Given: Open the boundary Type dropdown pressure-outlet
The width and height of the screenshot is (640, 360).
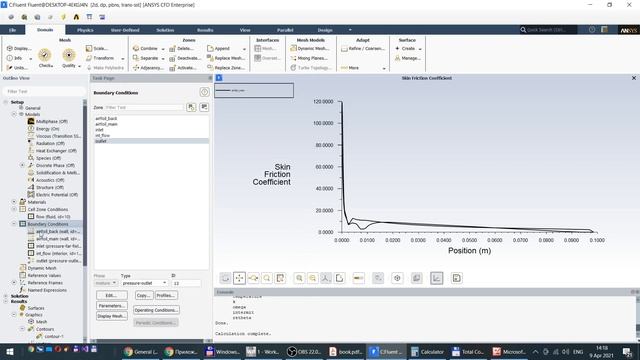Looking at the screenshot, I should click(x=144, y=283).
